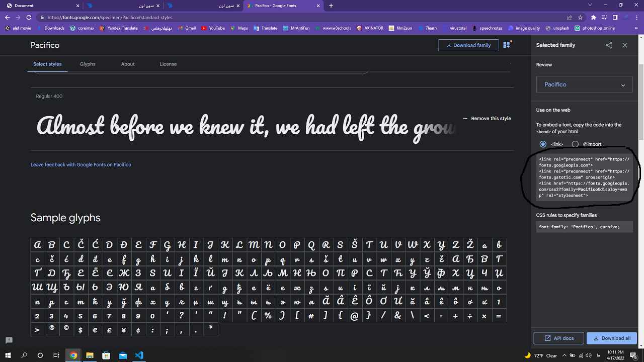
Task: Click the # sample glyph cell
Action: (311, 316)
